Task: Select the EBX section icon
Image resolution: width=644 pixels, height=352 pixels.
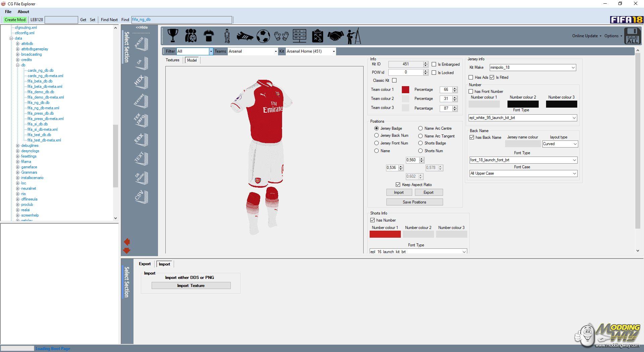Action: click(x=141, y=139)
